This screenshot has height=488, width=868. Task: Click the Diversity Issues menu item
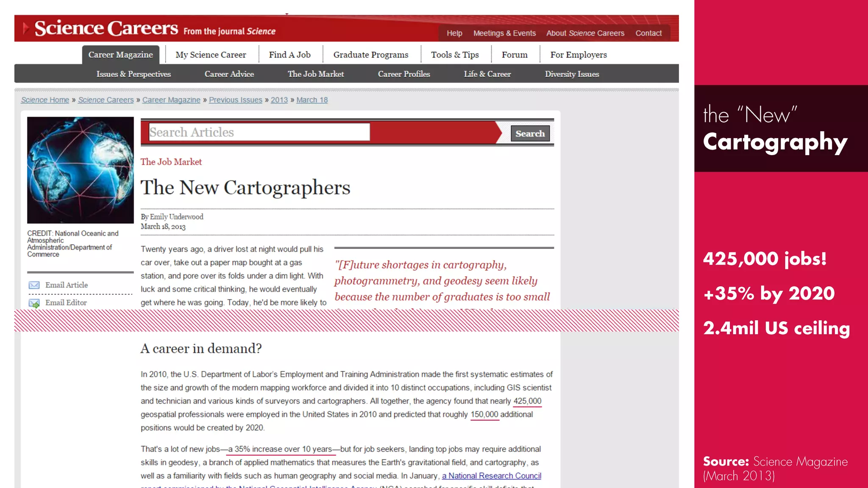pos(571,74)
